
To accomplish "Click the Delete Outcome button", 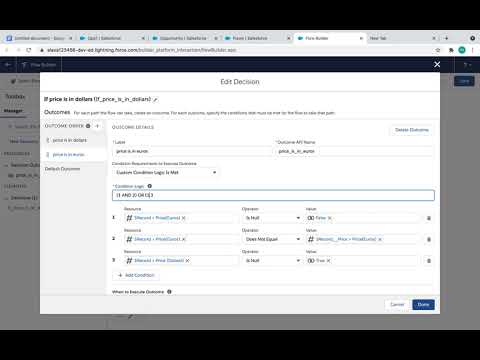I will [x=412, y=130].
